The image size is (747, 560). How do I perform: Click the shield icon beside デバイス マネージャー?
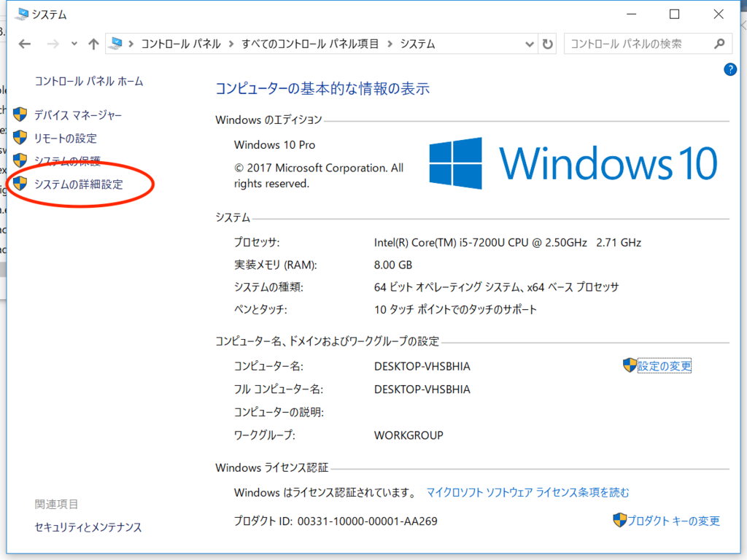20,114
